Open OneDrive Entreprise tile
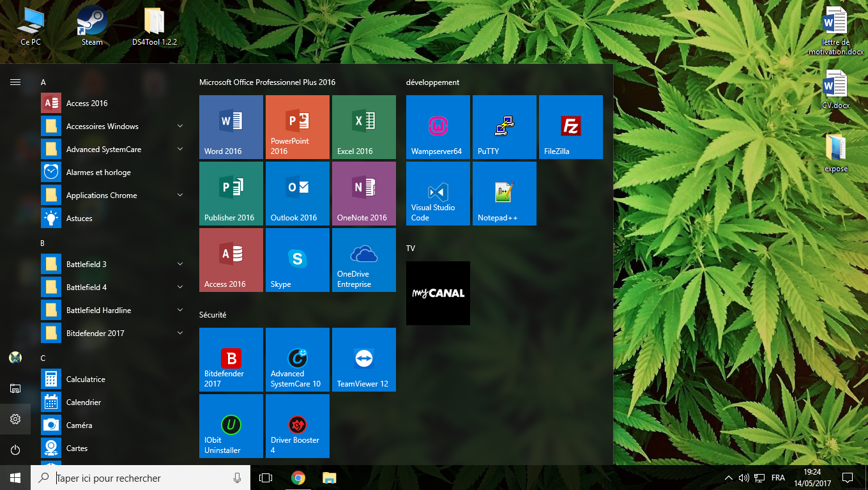 pos(364,260)
